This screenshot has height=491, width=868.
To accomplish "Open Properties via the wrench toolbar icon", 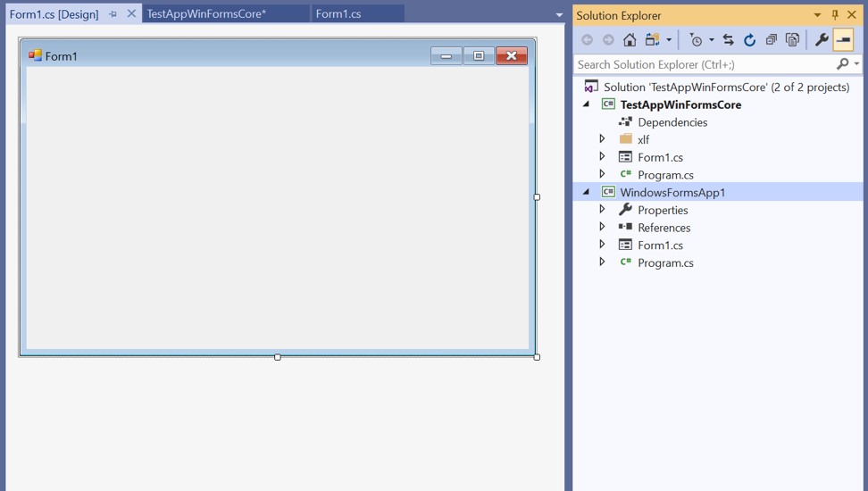I will (822, 40).
